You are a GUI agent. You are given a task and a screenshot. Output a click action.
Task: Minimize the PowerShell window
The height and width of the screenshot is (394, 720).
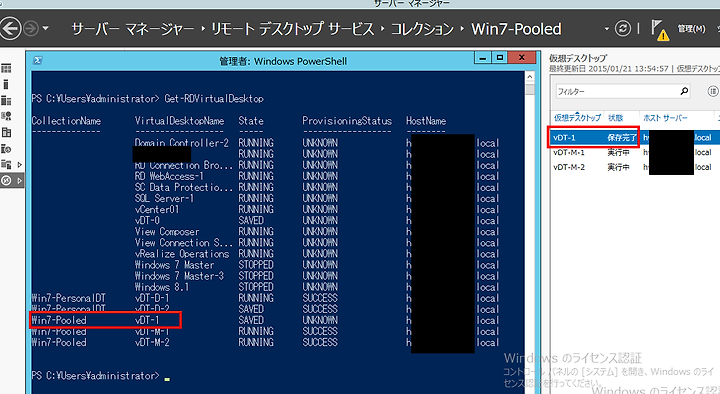click(x=483, y=58)
